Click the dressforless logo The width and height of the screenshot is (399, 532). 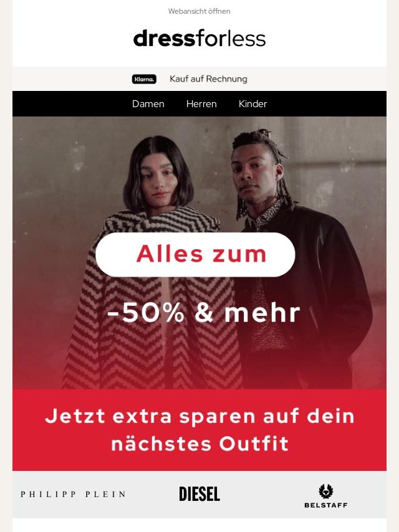tap(199, 39)
